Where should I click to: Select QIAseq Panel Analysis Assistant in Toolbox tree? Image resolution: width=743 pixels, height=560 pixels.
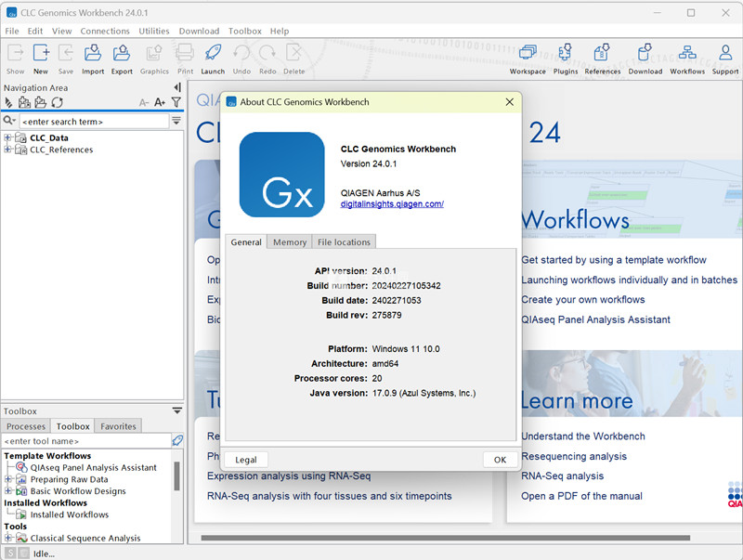[94, 467]
